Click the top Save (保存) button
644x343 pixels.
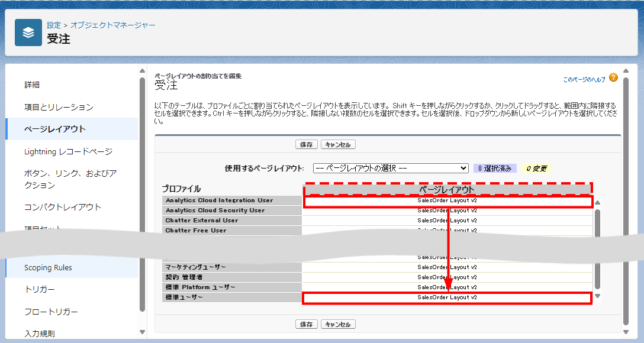pos(307,144)
